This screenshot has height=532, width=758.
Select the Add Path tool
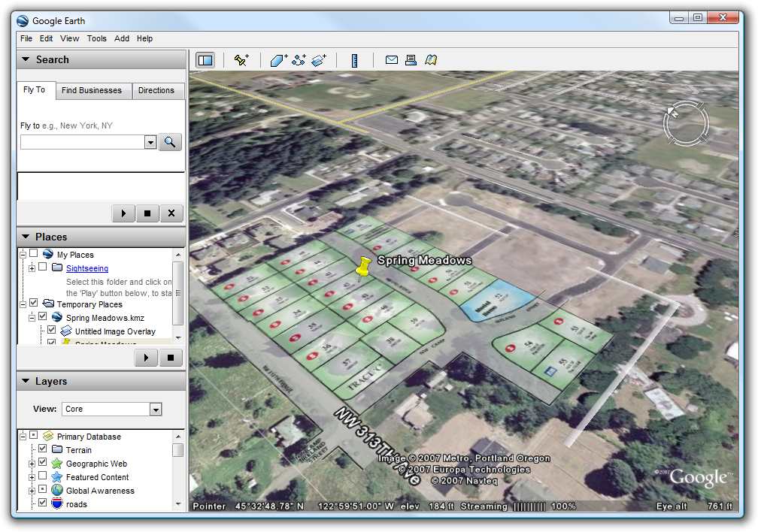coord(299,60)
